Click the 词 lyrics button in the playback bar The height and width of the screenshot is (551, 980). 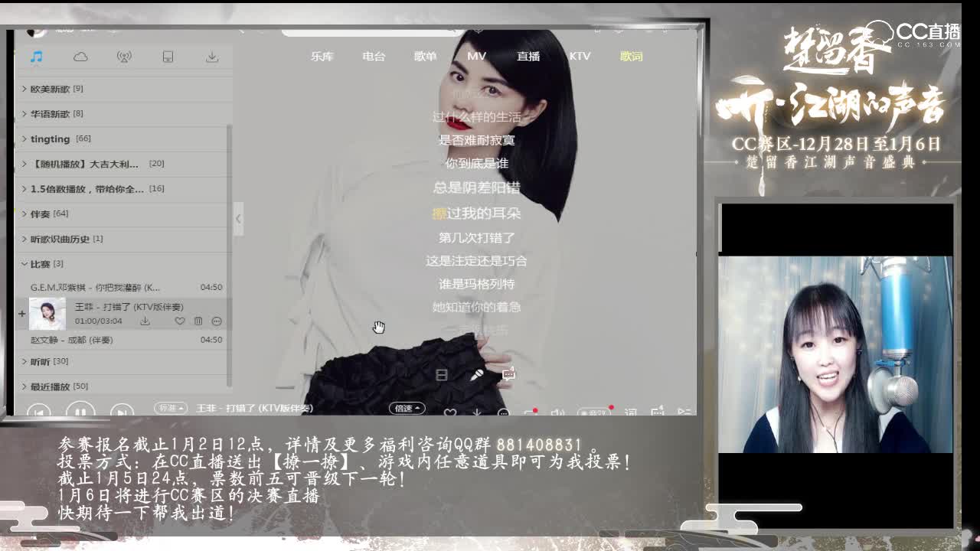pos(631,413)
